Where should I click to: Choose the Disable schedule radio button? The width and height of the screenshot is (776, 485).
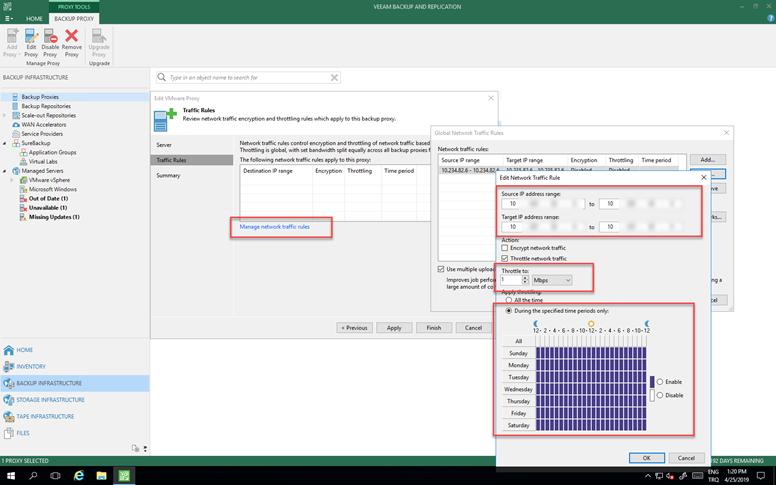(x=660, y=395)
